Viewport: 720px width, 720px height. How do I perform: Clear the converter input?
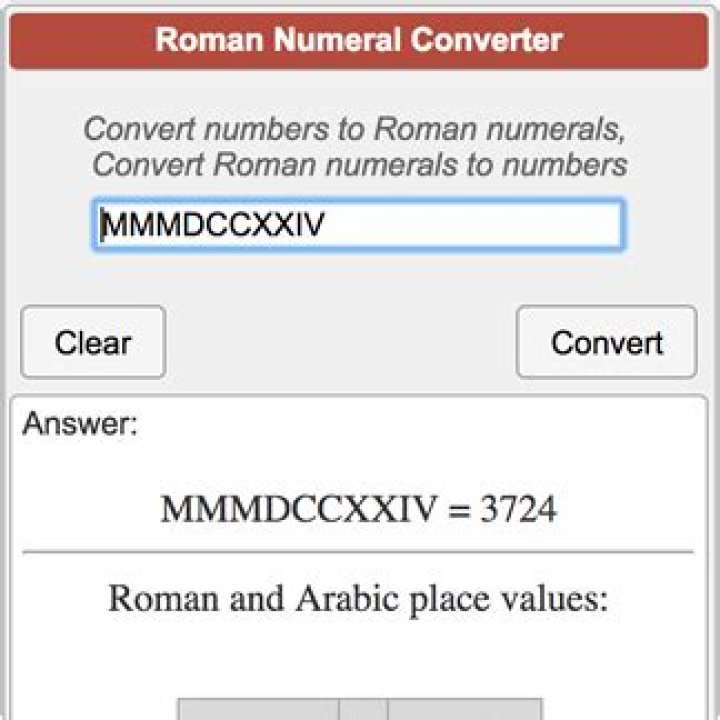coord(93,342)
